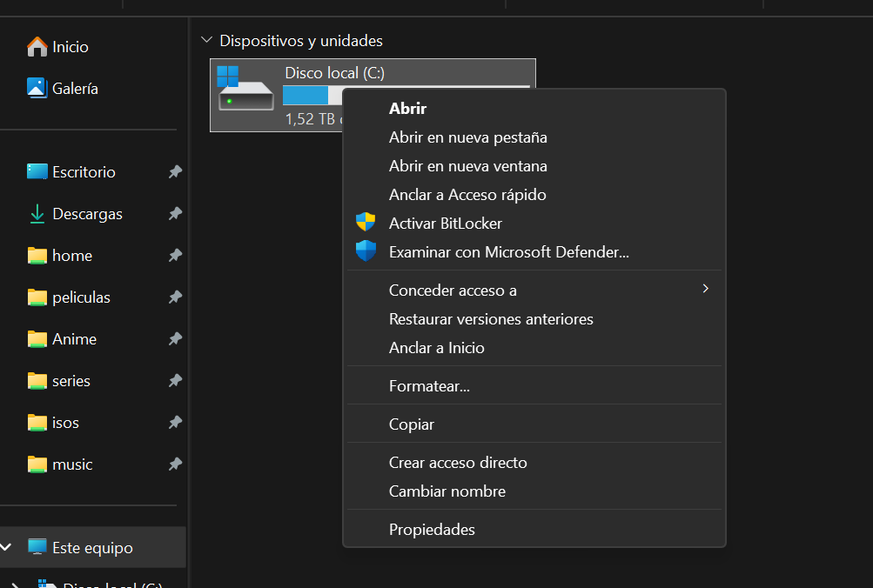Click the series folder icon
This screenshot has height=588, width=873.
point(37,380)
